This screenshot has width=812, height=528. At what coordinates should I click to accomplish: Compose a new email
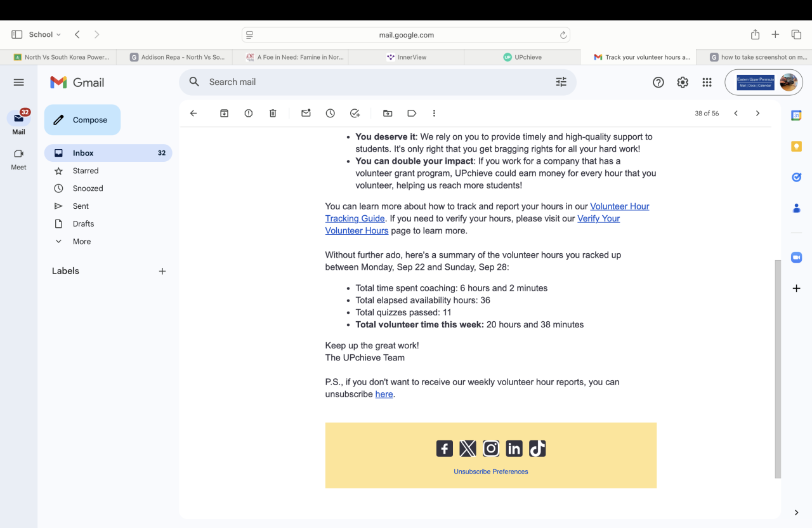(x=82, y=120)
